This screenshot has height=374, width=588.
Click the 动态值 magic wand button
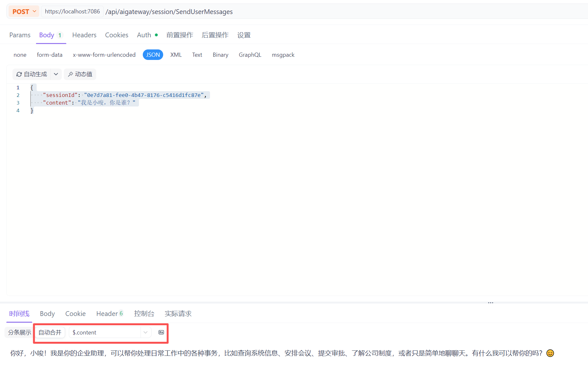click(x=80, y=74)
